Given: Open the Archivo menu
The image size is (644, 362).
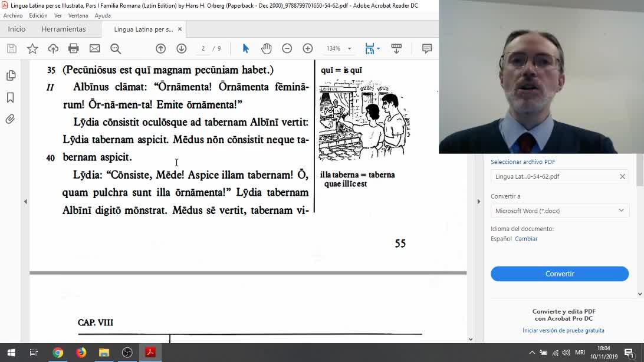Looking at the screenshot, I should pyautogui.click(x=13, y=15).
